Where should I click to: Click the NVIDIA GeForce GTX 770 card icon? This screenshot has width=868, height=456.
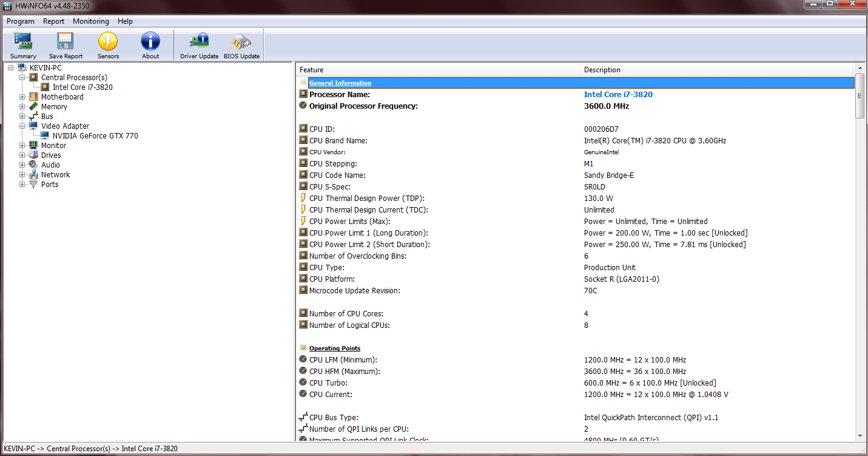point(45,135)
